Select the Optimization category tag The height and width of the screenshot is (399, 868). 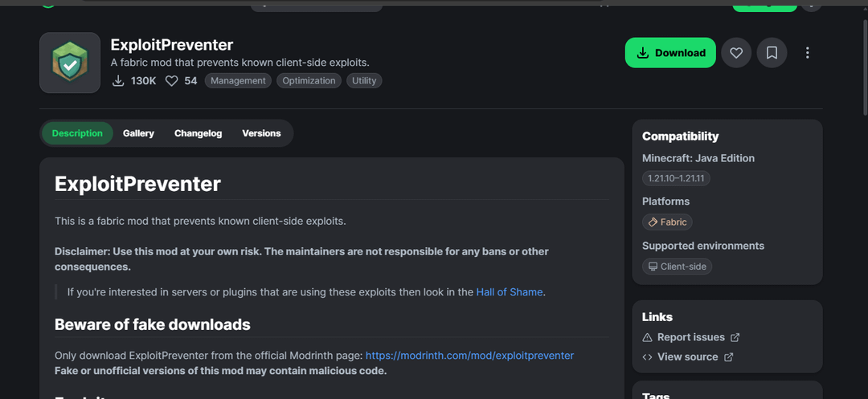[x=309, y=81]
